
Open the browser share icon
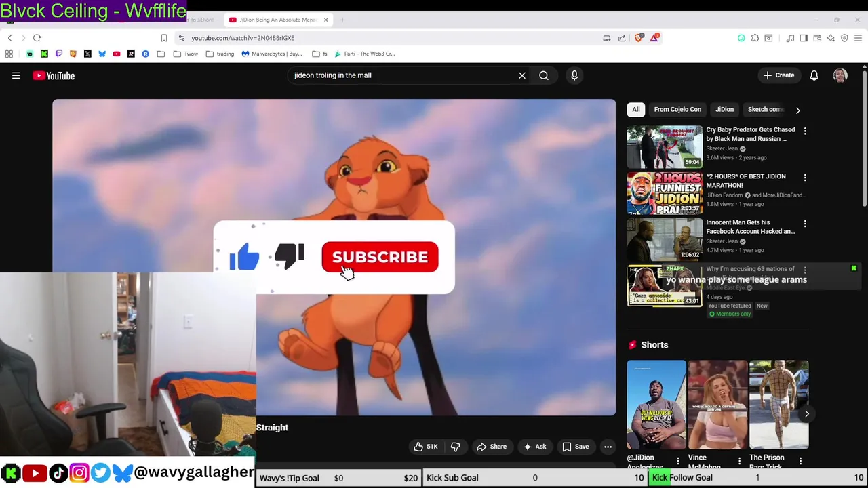[x=622, y=38]
